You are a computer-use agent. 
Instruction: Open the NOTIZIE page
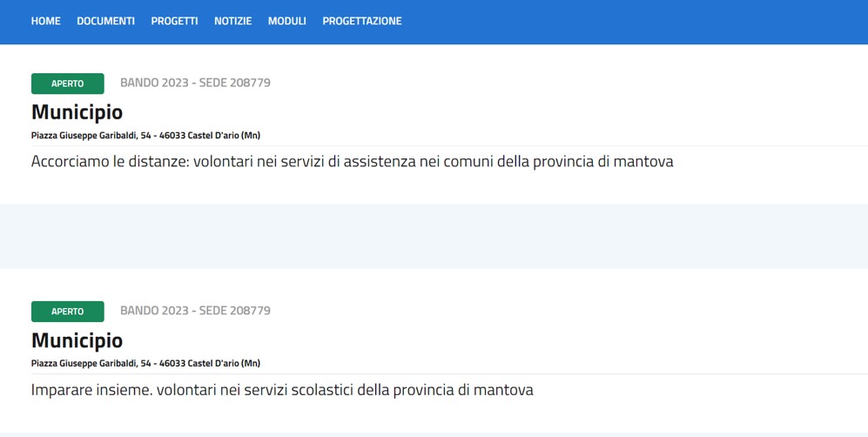coord(232,21)
